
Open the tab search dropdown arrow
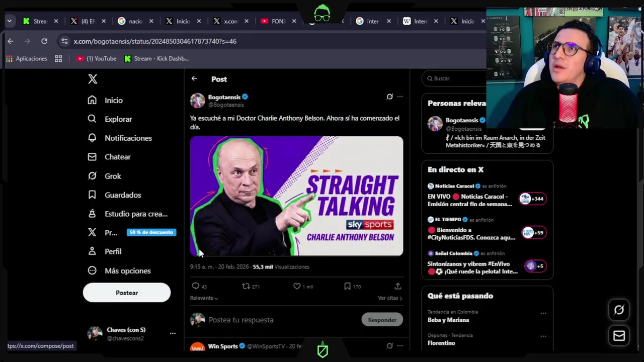[9, 21]
